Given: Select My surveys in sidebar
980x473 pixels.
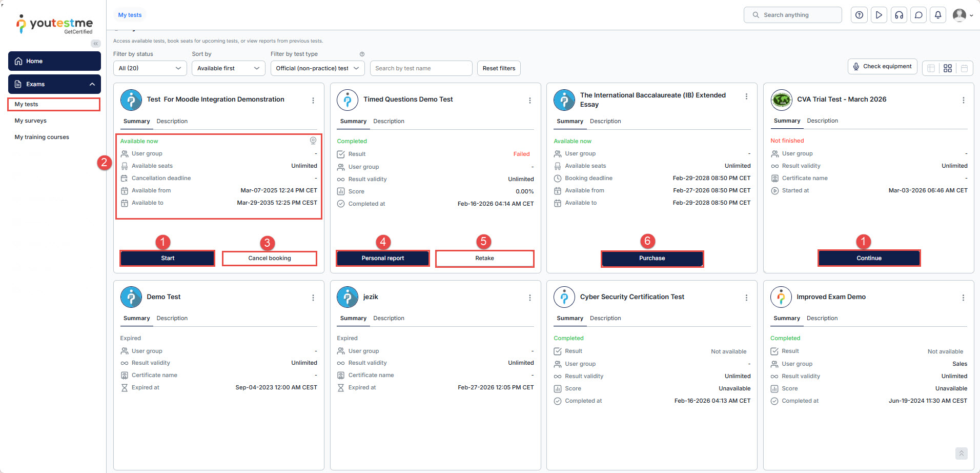Looking at the screenshot, I should (x=31, y=121).
